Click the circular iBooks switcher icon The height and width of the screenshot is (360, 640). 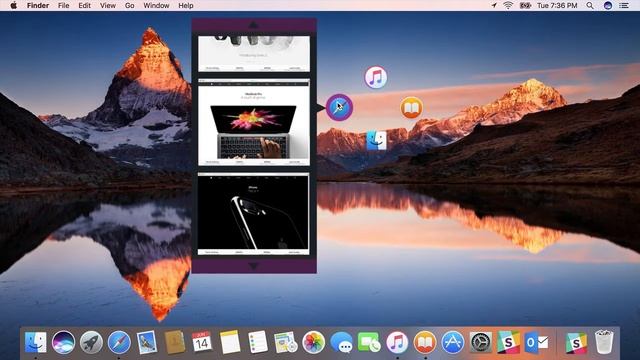pos(411,108)
